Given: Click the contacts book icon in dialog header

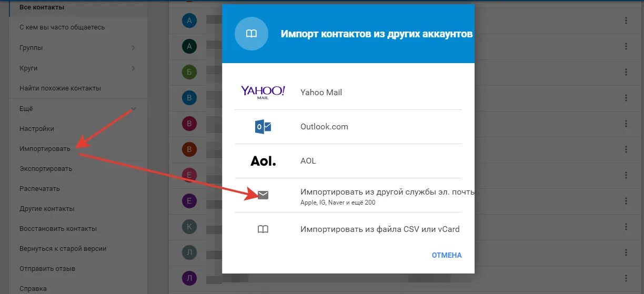Looking at the screenshot, I should click(x=251, y=34).
